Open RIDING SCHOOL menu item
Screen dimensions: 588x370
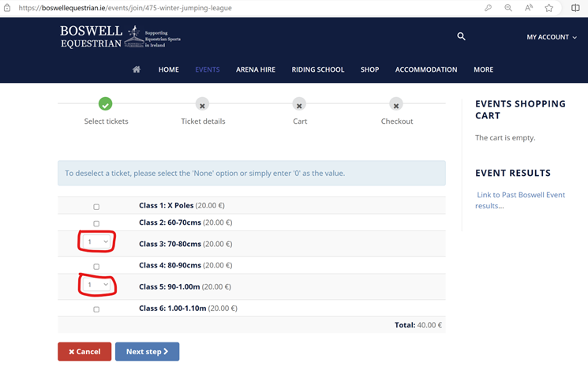(317, 69)
